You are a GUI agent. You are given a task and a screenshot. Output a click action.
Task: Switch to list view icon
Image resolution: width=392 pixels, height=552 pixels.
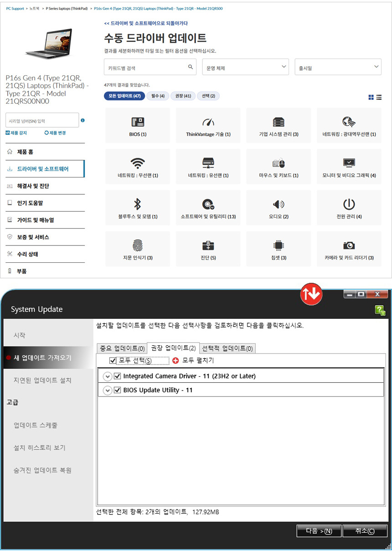(379, 97)
